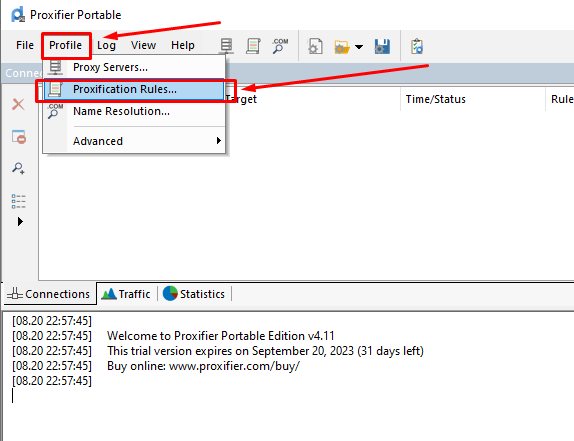
Task: Open the Profile menu
Action: (66, 45)
